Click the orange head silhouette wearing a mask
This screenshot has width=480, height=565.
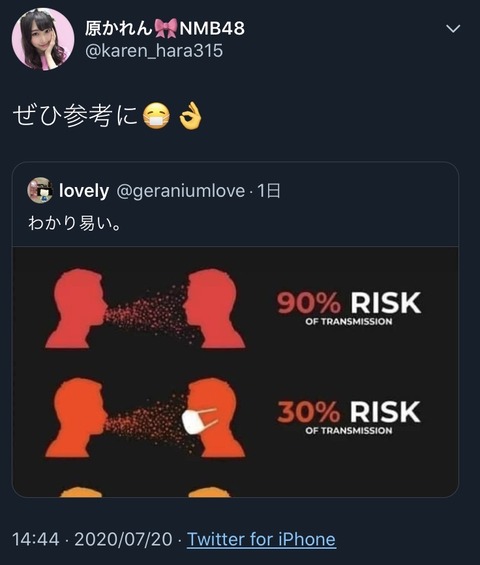click(214, 417)
